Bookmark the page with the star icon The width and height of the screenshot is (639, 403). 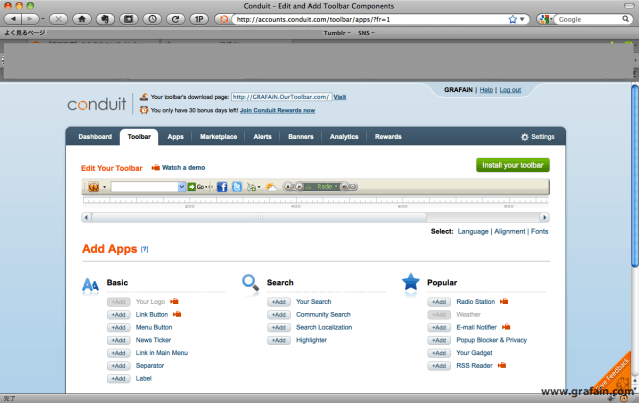[x=512, y=19]
